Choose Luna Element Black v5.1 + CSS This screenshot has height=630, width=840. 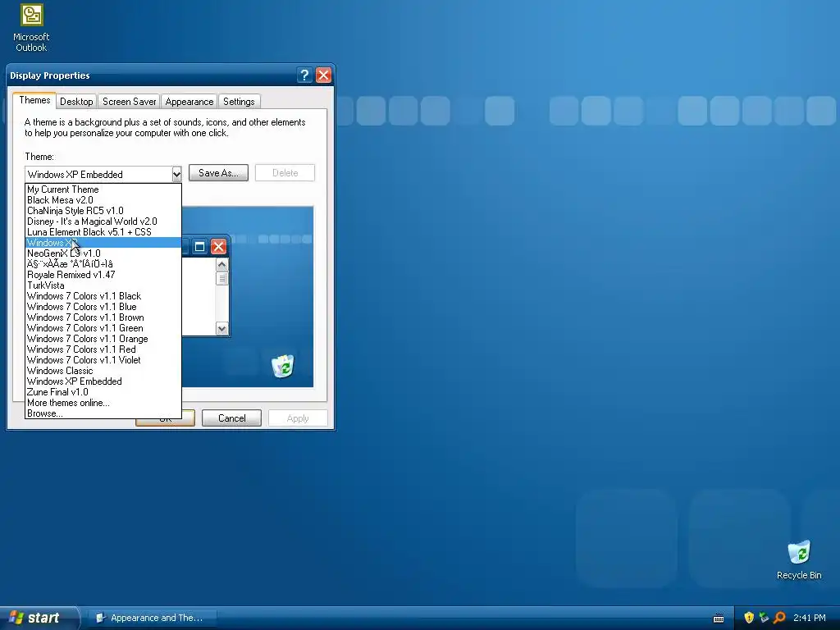tap(103, 232)
